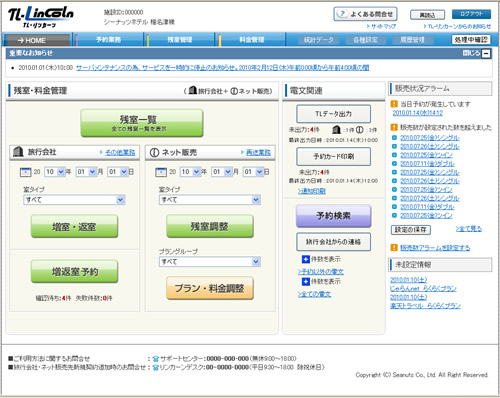The width and height of the screenshot is (500, 398).
Task: Click the arrow icon before その他業務
Action: 101,152
